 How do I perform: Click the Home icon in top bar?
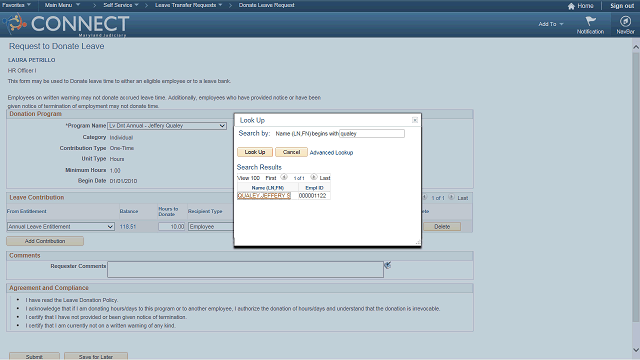pos(571,6)
